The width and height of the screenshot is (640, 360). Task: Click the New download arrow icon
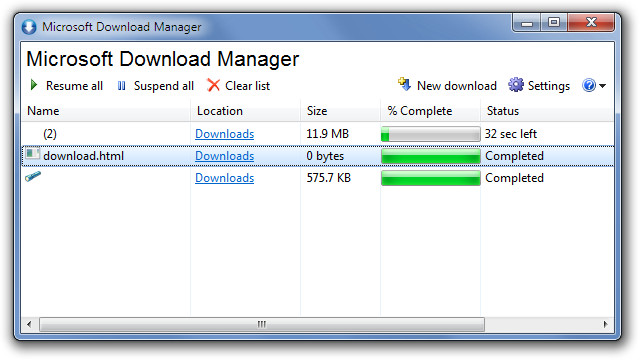[x=404, y=84]
